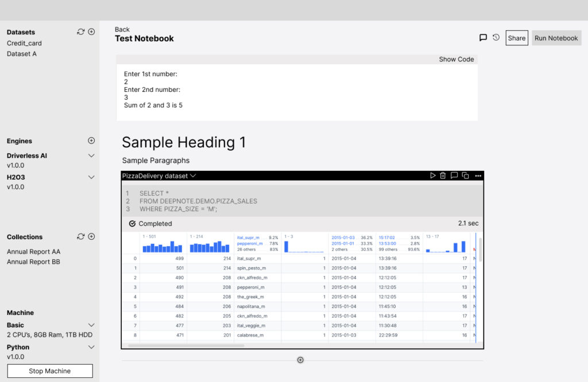Open notebook version history
588x382 pixels.
click(496, 38)
